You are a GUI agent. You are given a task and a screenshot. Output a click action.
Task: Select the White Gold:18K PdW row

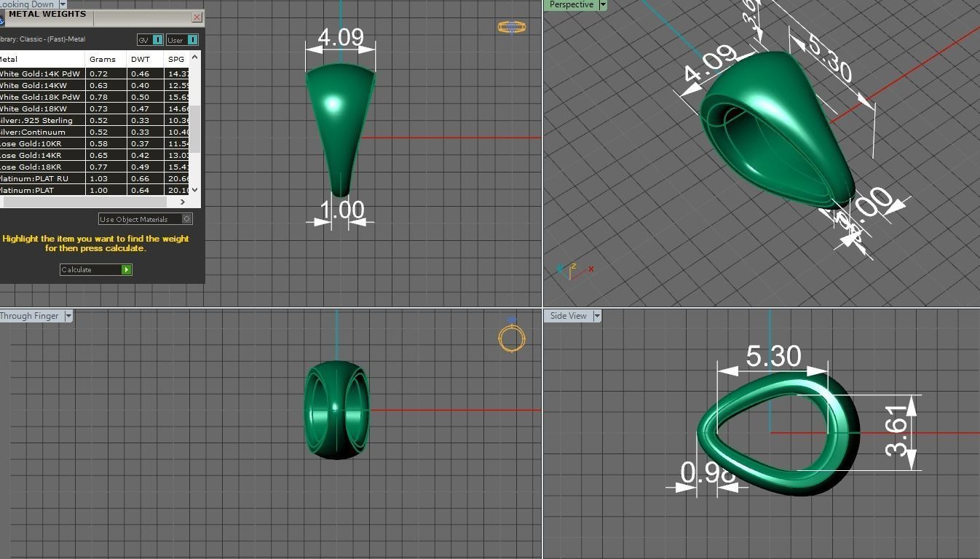point(95,97)
